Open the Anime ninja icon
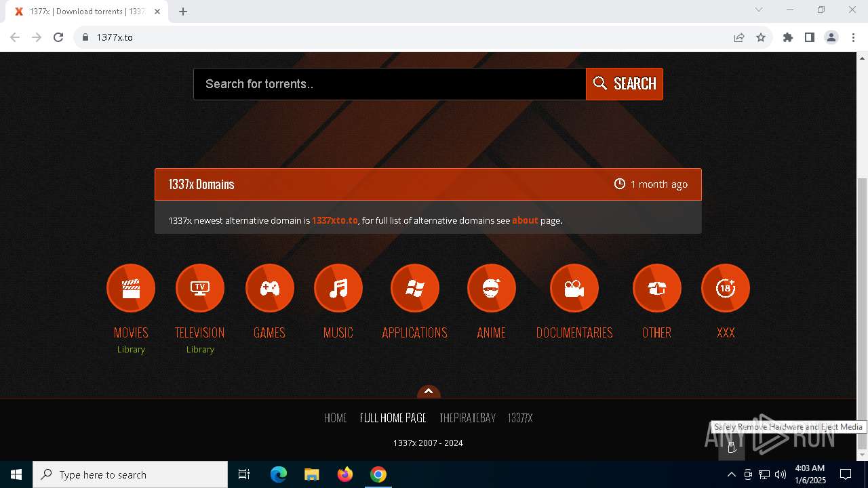Image resolution: width=868 pixels, height=488 pixels. click(492, 288)
